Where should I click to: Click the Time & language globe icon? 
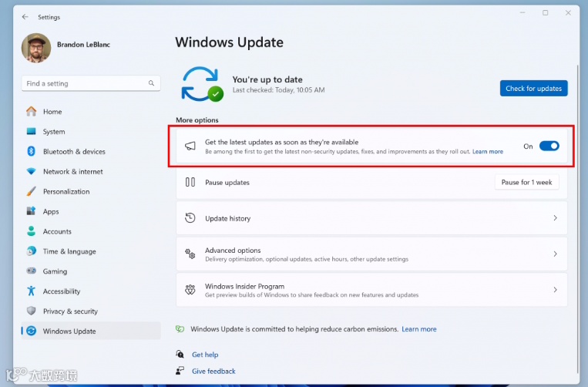[31, 251]
